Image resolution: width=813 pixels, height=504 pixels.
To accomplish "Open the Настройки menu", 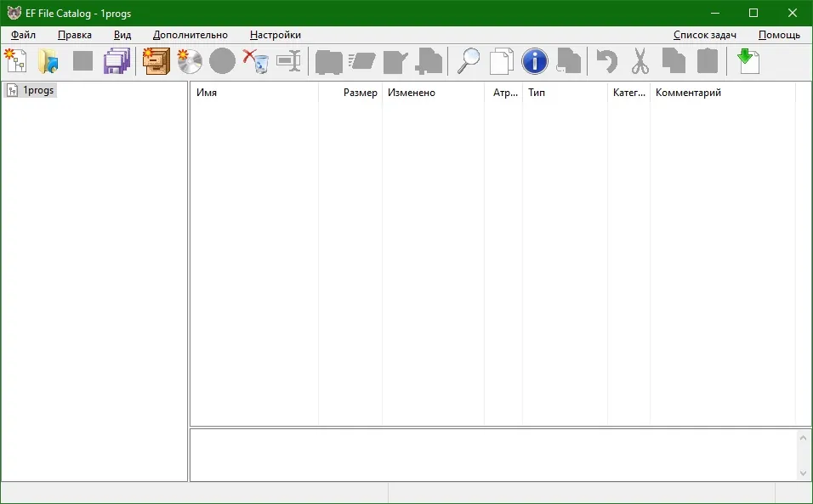I will (276, 35).
